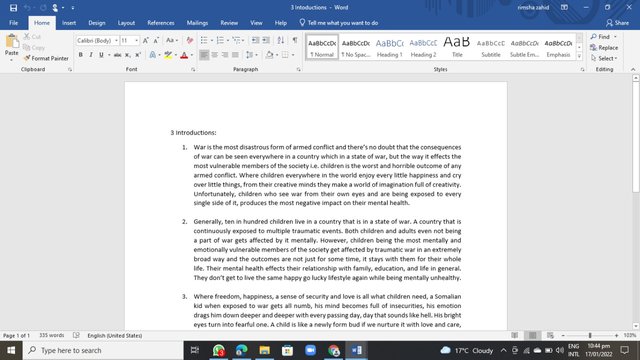Switch to the References tab
This screenshot has width=640, height=360.
click(161, 23)
